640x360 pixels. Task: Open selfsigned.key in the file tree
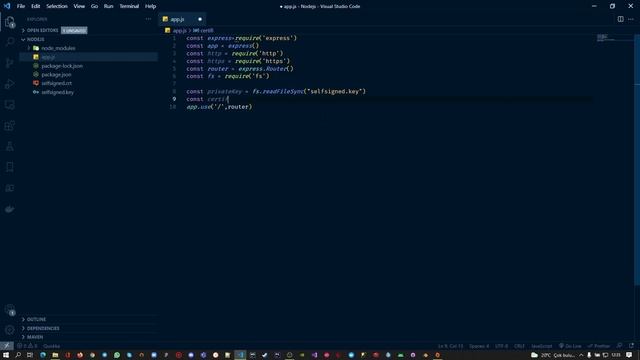(x=57, y=92)
